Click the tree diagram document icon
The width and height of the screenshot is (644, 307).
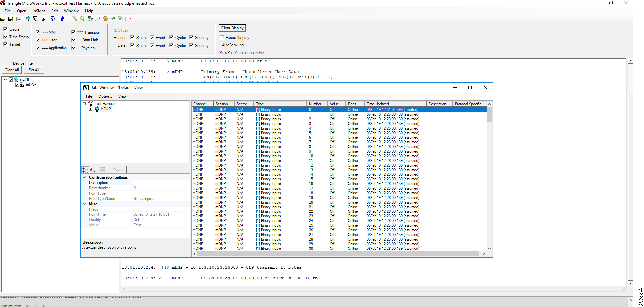pos(35,19)
